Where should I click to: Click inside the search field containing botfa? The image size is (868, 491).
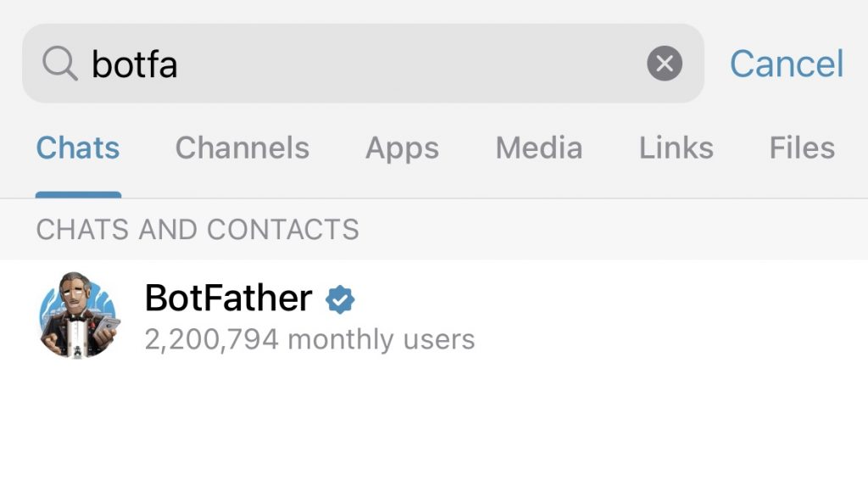tap(363, 63)
